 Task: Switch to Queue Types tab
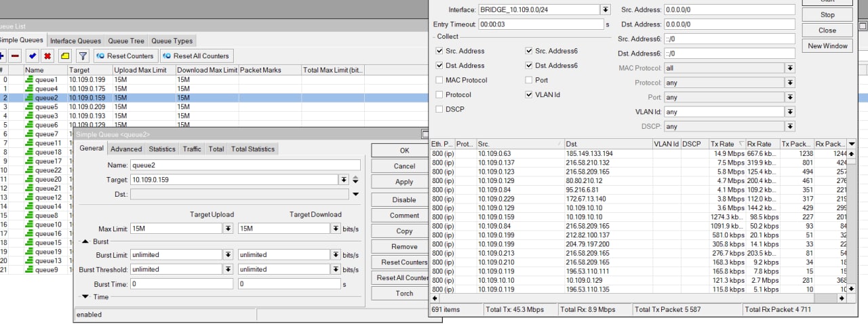[172, 41]
